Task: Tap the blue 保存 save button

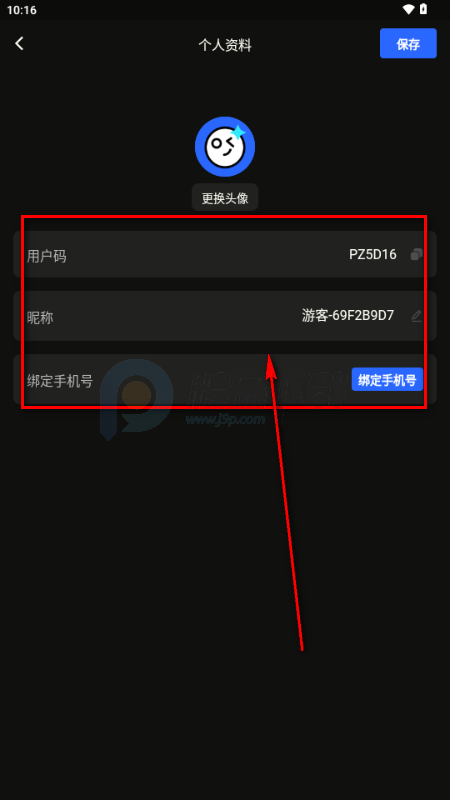Action: [x=408, y=44]
